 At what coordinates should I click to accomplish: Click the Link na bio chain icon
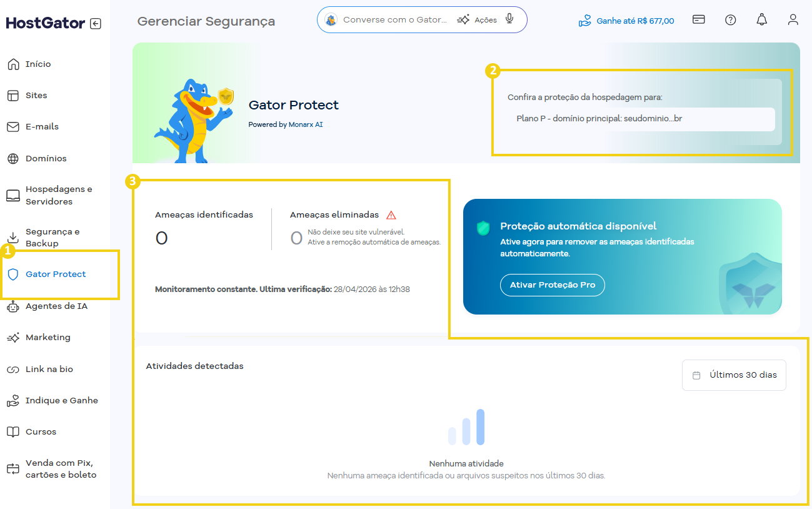13,370
